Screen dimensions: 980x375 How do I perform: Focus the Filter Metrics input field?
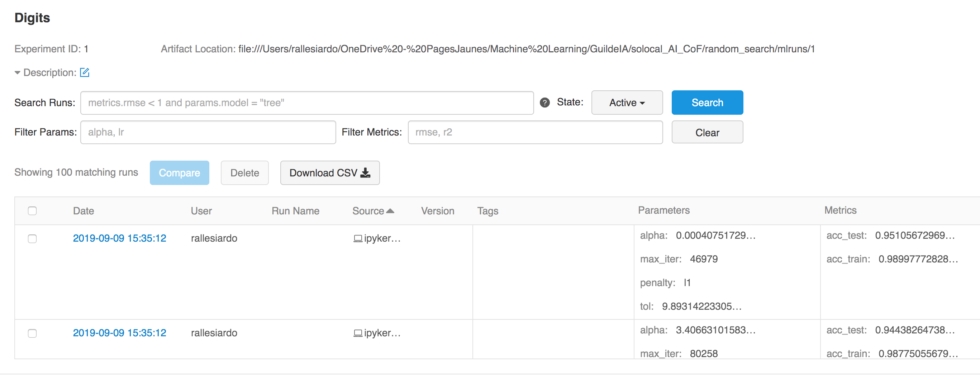tap(535, 132)
